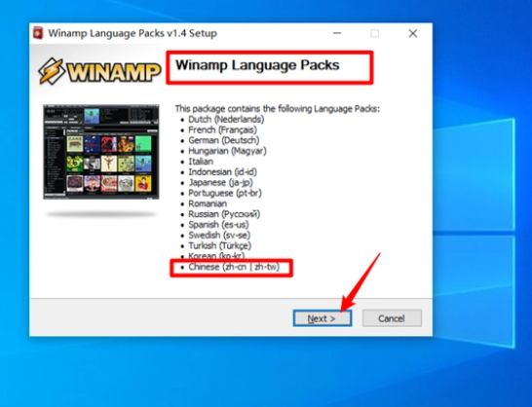Image resolution: width=532 pixels, height=407 pixels.
Task: Click the Indonesian (id-id) list entry
Action: tap(223, 172)
